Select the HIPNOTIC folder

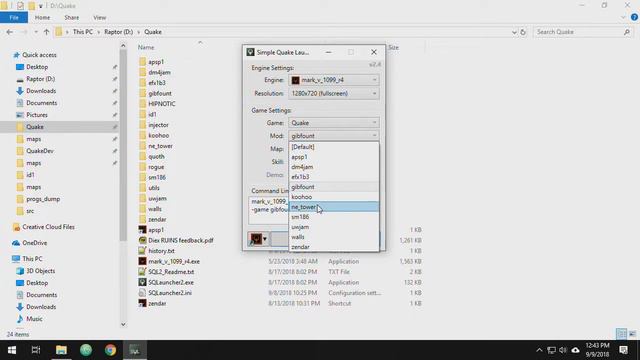[162, 104]
